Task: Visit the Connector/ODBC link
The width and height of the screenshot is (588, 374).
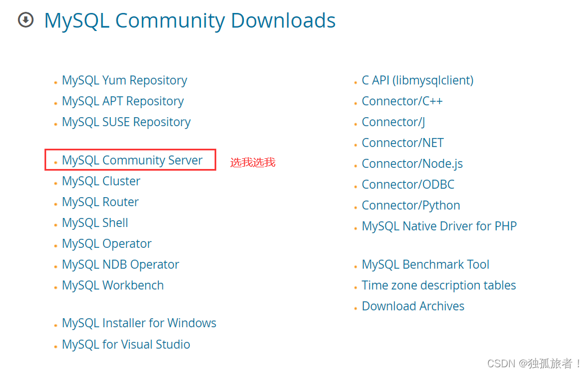Action: (408, 185)
